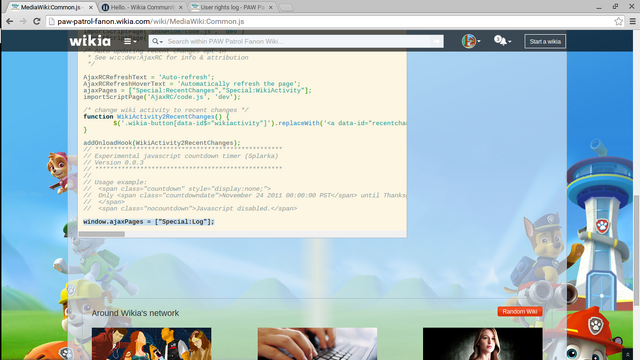Screen dimensions: 640x360
Task: Bookmark this page with the star icon
Action: 618,21
